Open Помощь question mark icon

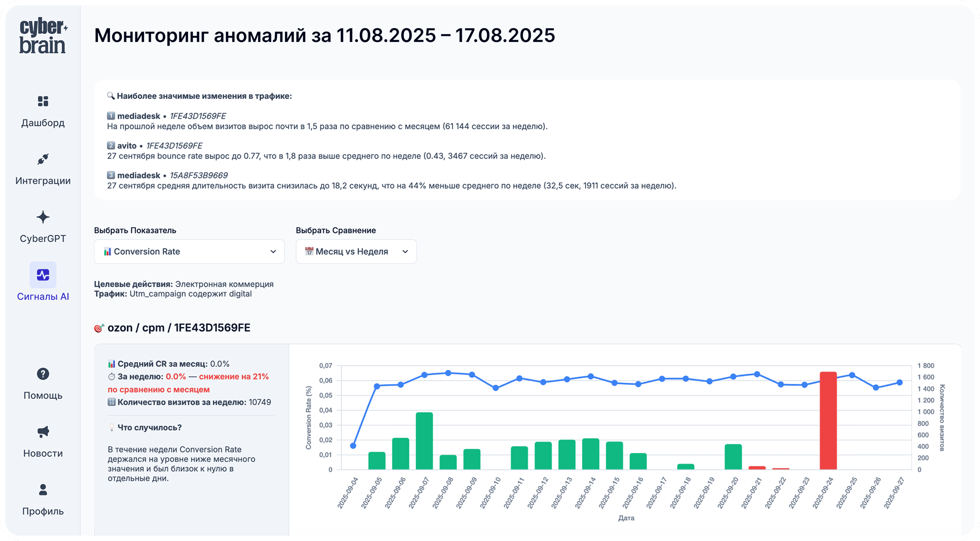coord(43,374)
